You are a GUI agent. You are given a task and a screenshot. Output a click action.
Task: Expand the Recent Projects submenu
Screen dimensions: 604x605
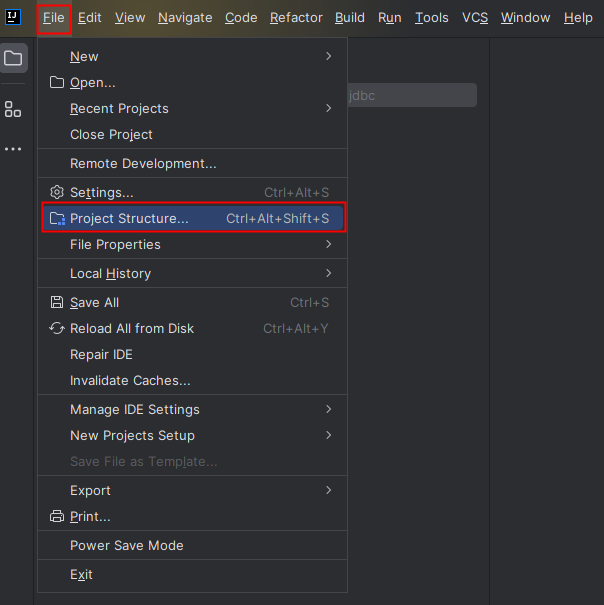click(x=328, y=108)
